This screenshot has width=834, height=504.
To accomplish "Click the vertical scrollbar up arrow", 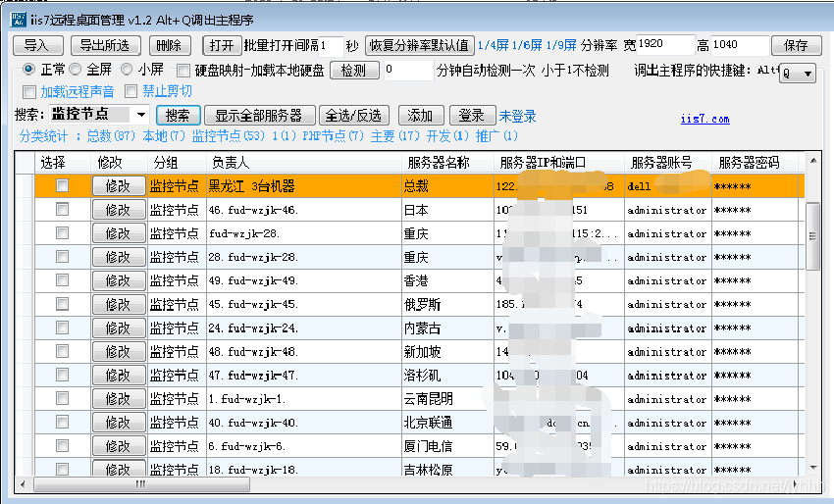I will tap(813, 160).
